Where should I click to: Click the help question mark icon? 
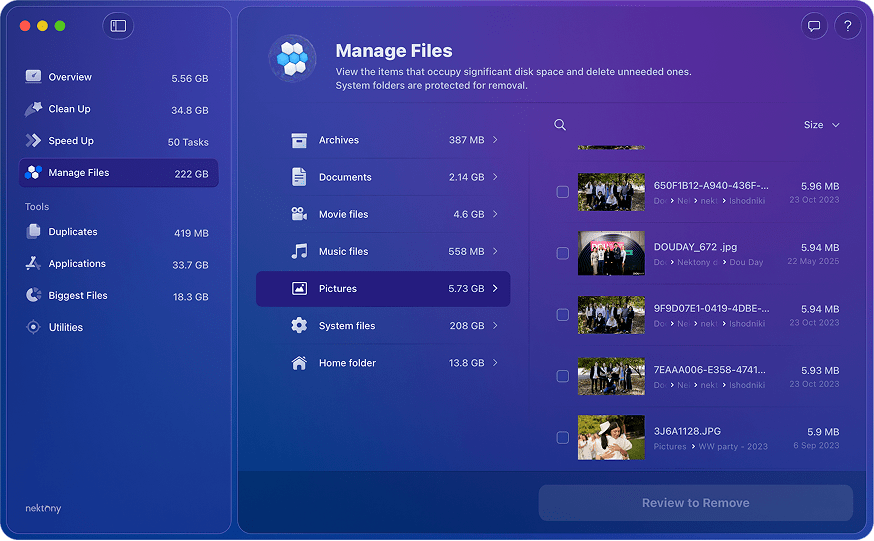click(x=847, y=27)
